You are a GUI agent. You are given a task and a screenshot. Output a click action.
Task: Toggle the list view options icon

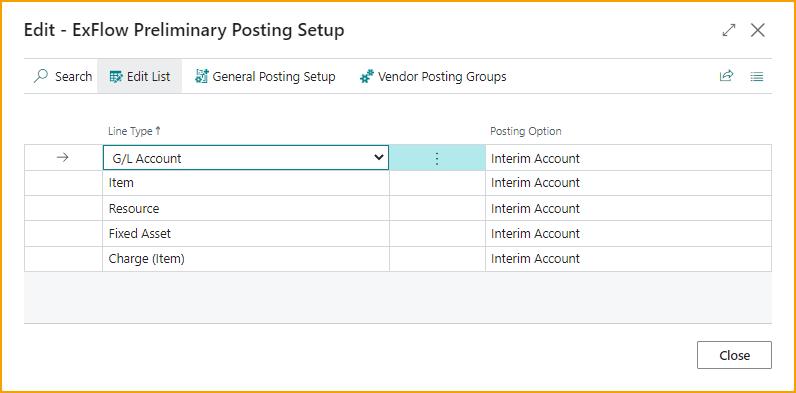pos(757,77)
